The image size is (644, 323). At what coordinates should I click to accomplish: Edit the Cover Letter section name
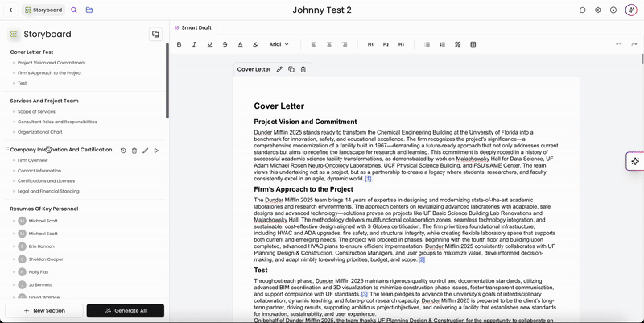pyautogui.click(x=279, y=69)
